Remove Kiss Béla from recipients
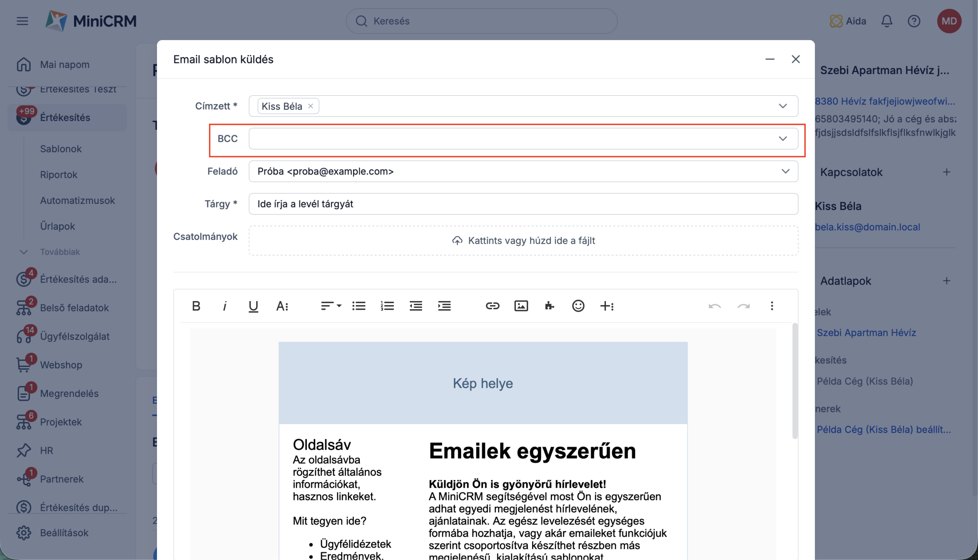978x560 pixels. click(x=310, y=106)
